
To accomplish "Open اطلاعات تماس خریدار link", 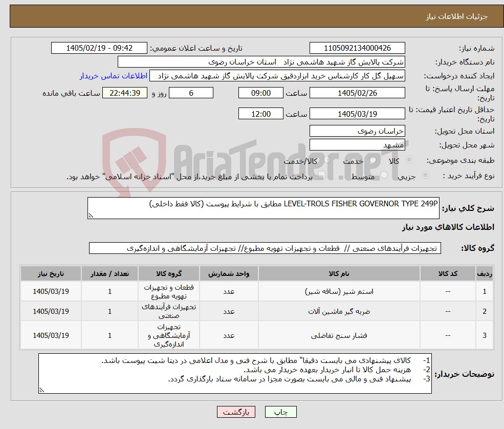I will tap(114, 76).
